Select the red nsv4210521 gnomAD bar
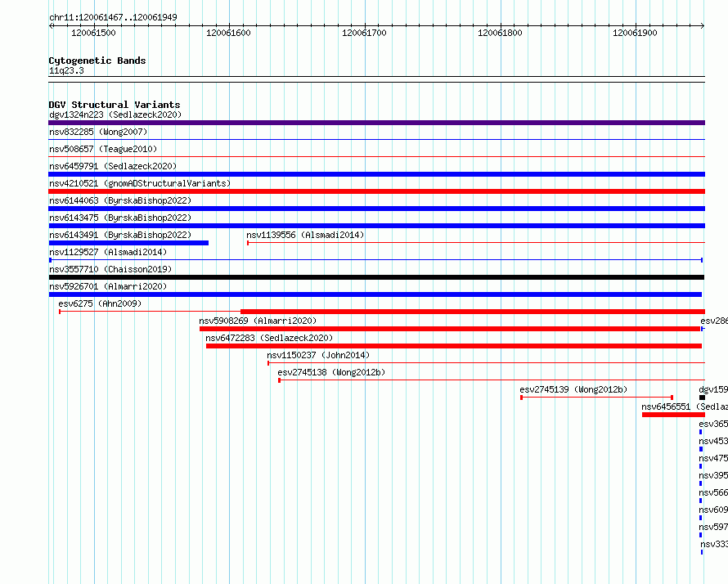Viewport: 728px width, 584px height. pyautogui.click(x=376, y=191)
